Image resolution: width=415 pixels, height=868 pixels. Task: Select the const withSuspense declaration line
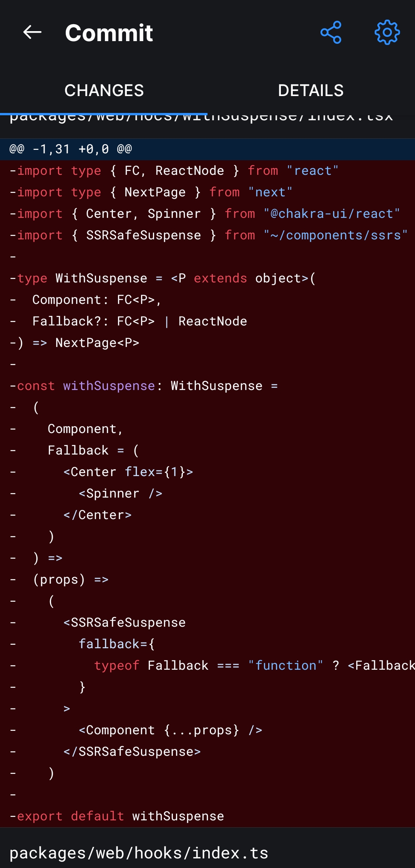tap(144, 385)
